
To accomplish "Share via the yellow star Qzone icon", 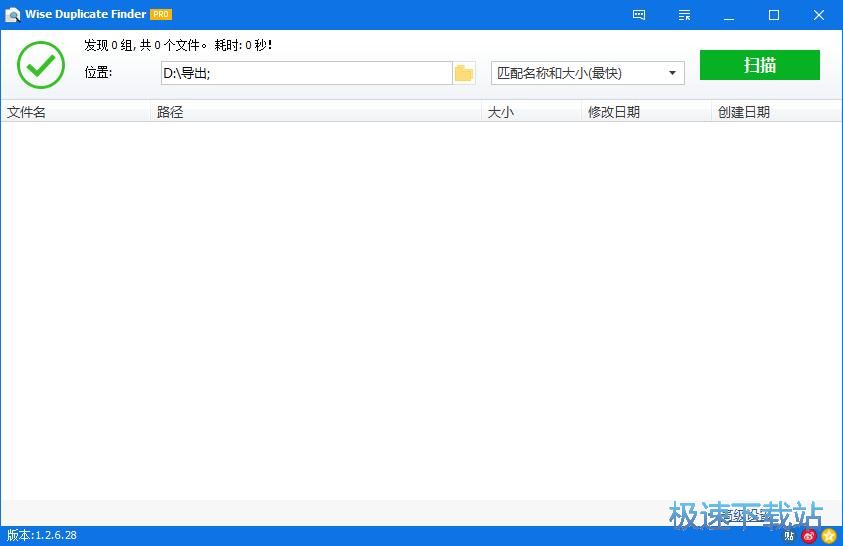I will pyautogui.click(x=829, y=536).
